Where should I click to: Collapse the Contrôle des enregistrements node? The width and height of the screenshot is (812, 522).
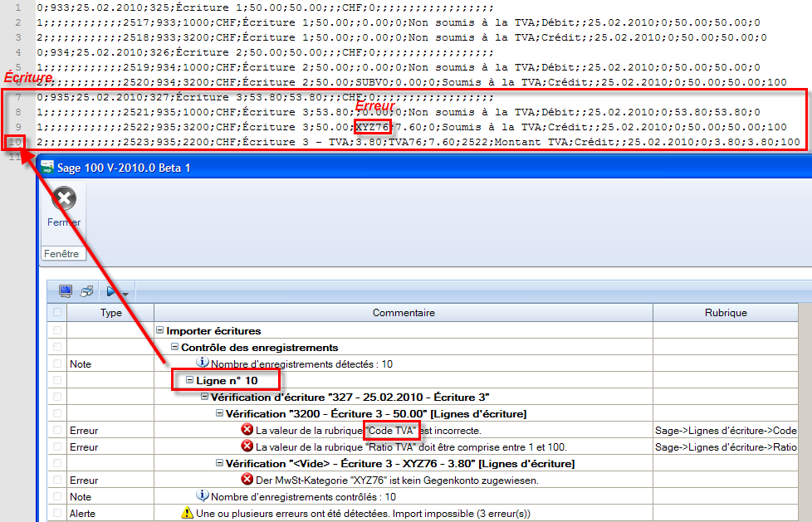coord(175,346)
